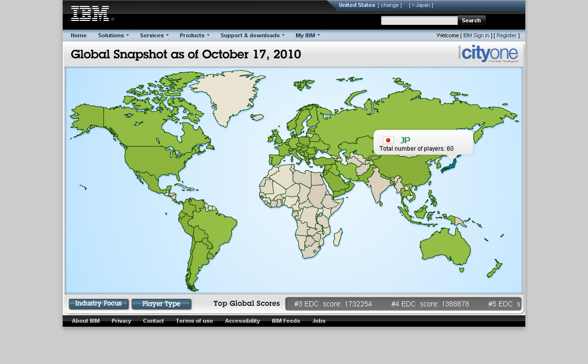The height and width of the screenshot is (364, 588).
Task: Open the Products menu
Action: 194,35
